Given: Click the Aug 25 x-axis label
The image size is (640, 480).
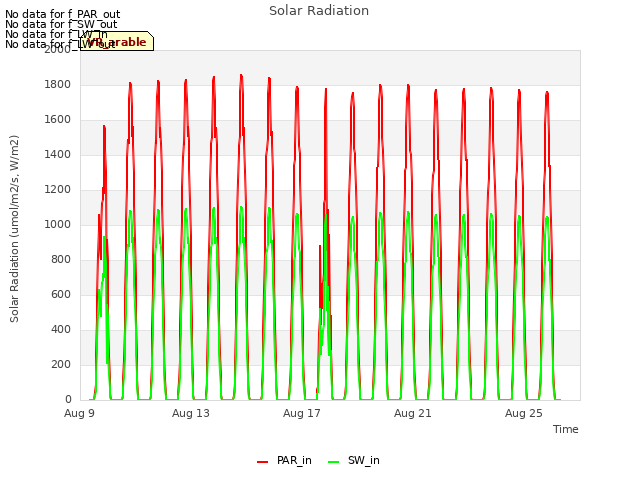Looking at the screenshot, I should pyautogui.click(x=524, y=413).
